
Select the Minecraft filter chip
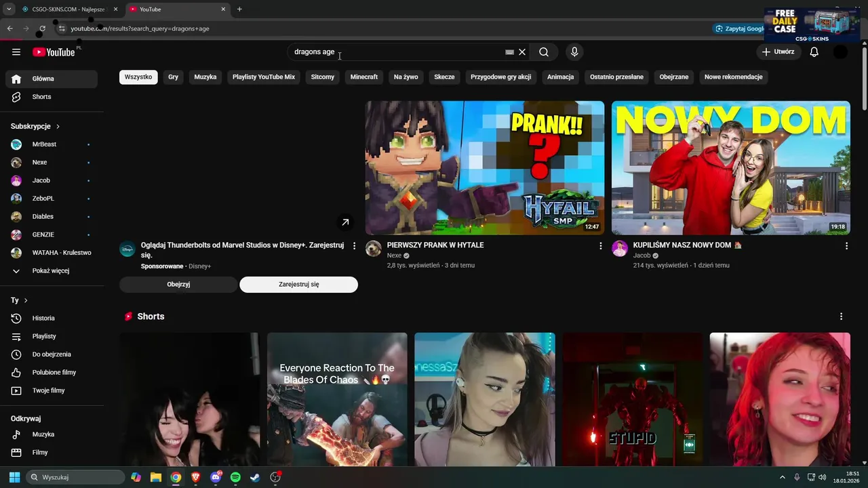364,77
